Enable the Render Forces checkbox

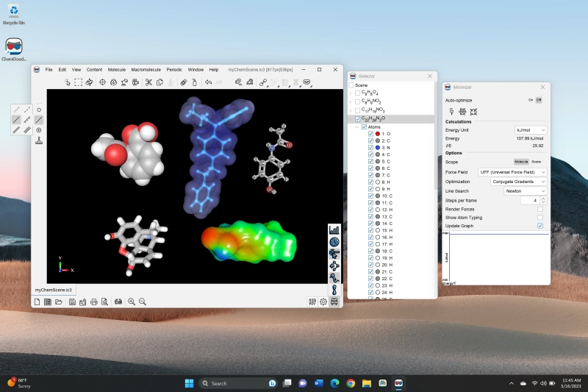point(540,210)
